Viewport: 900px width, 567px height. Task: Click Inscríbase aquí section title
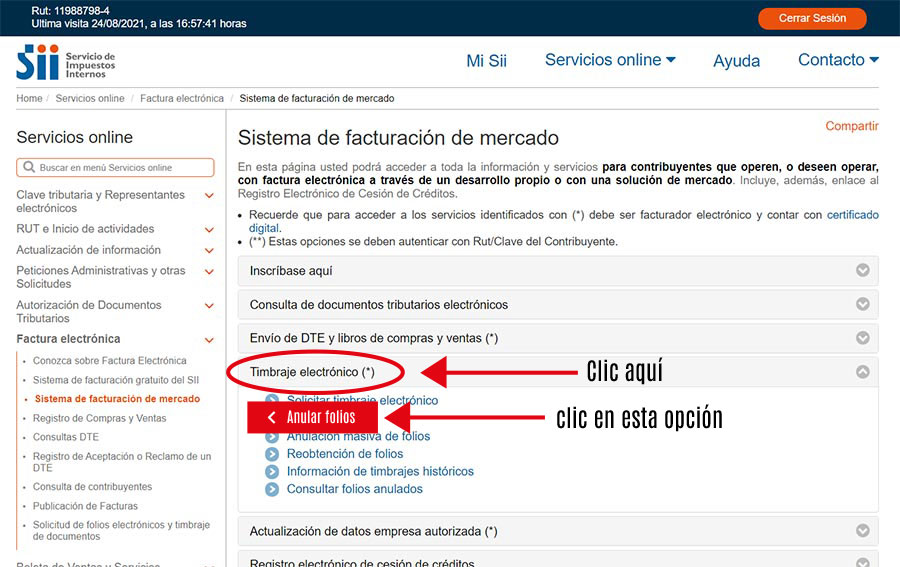point(291,271)
